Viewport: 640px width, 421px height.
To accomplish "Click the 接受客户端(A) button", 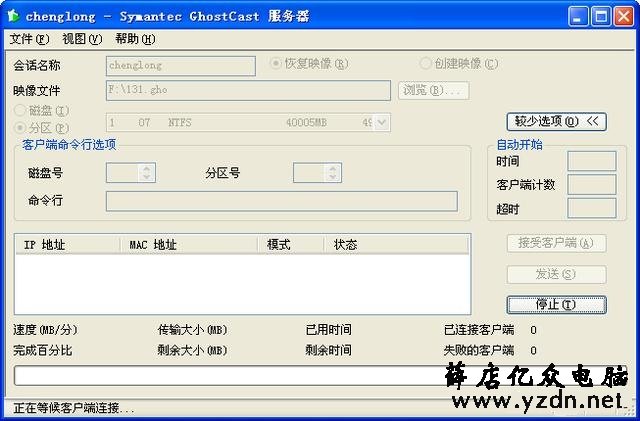I will tap(556, 243).
